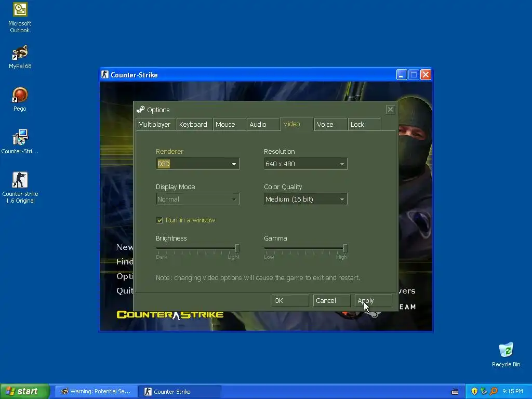Click the Counter-Strike logo in main menu

(170, 315)
